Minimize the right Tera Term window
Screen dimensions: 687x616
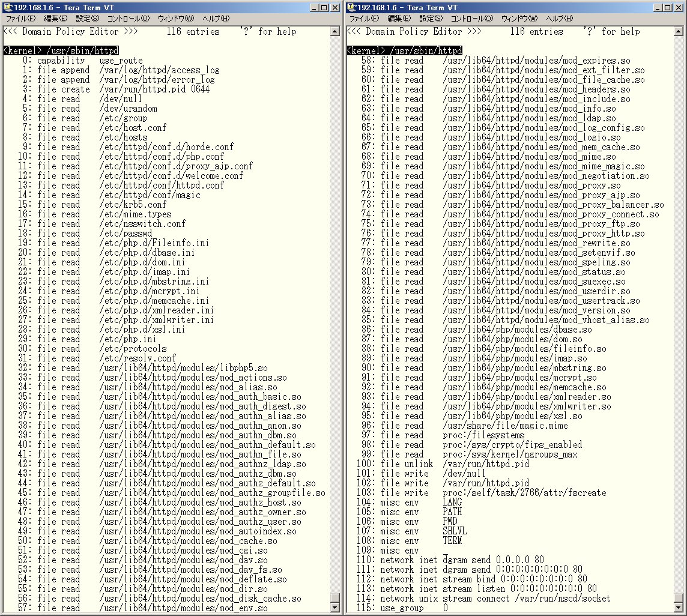(x=658, y=7)
